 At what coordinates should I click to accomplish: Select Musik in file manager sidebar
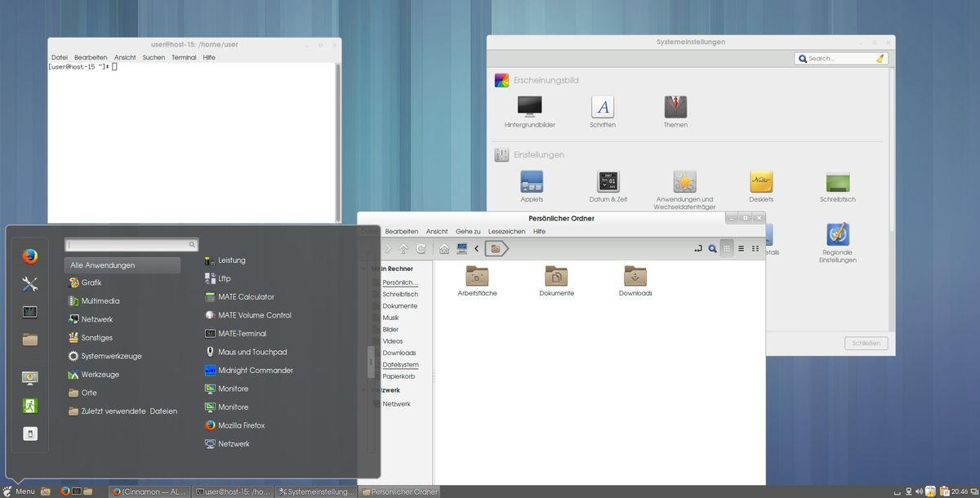[390, 318]
